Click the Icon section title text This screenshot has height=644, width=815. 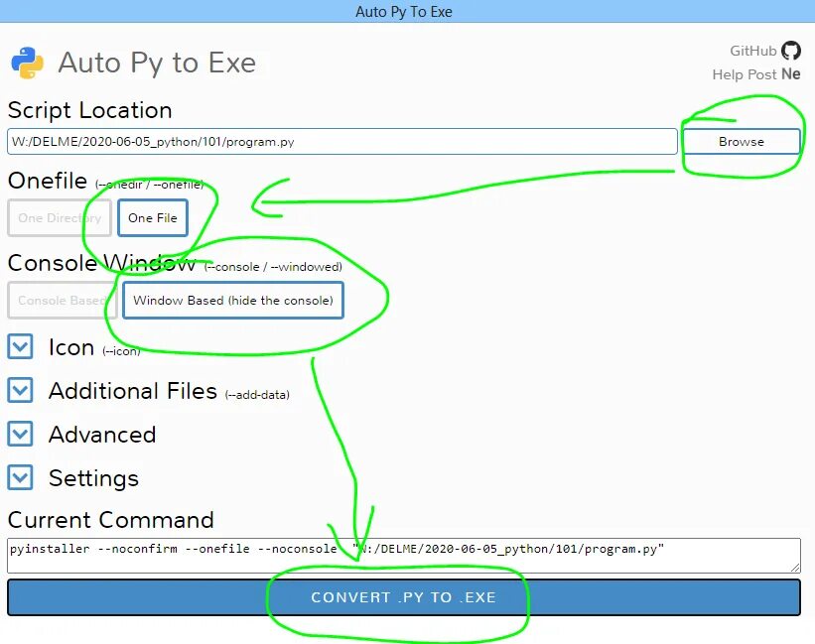click(x=71, y=347)
